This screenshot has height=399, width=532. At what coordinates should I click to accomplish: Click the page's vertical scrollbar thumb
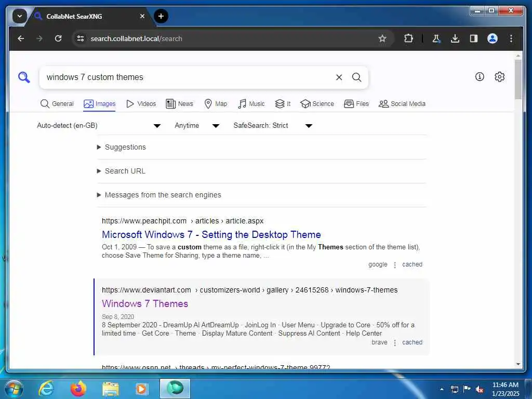pyautogui.click(x=518, y=79)
